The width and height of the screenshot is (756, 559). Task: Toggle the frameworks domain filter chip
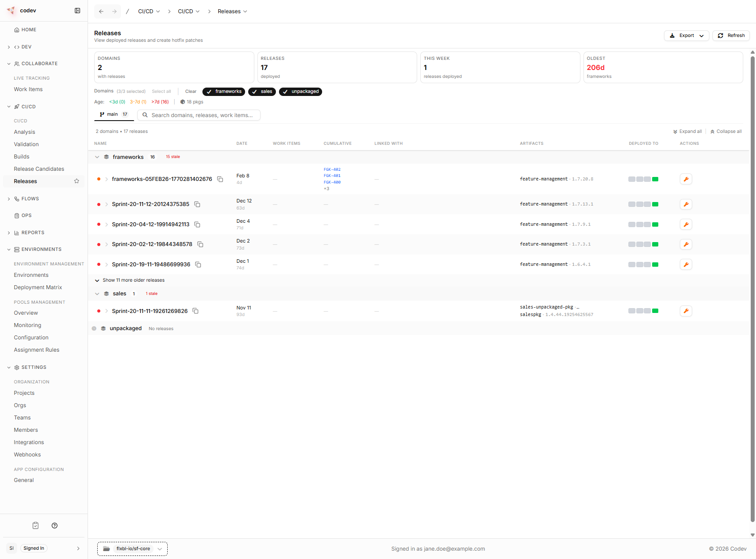(224, 92)
